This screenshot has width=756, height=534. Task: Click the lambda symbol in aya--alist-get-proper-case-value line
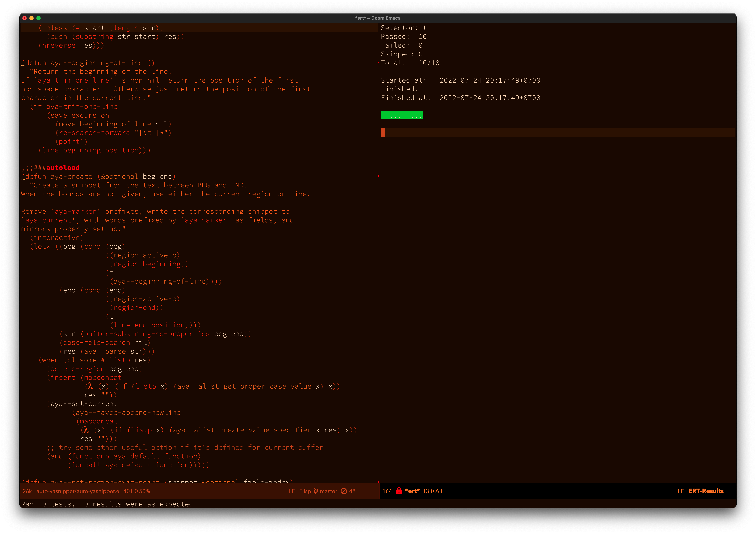pos(90,386)
